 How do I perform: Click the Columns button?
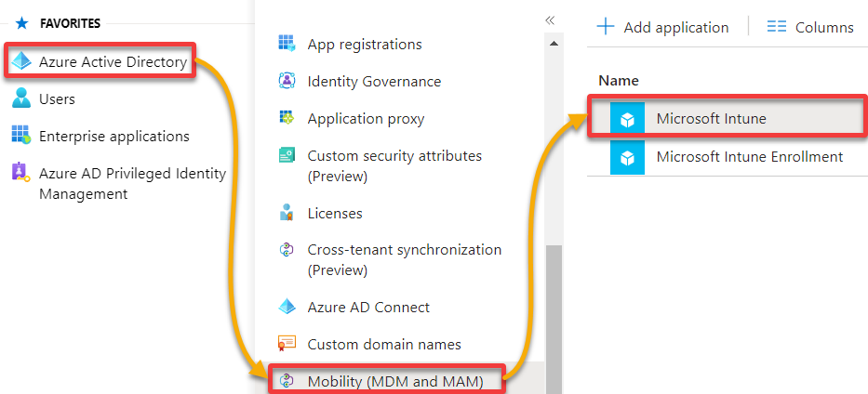pyautogui.click(x=810, y=27)
